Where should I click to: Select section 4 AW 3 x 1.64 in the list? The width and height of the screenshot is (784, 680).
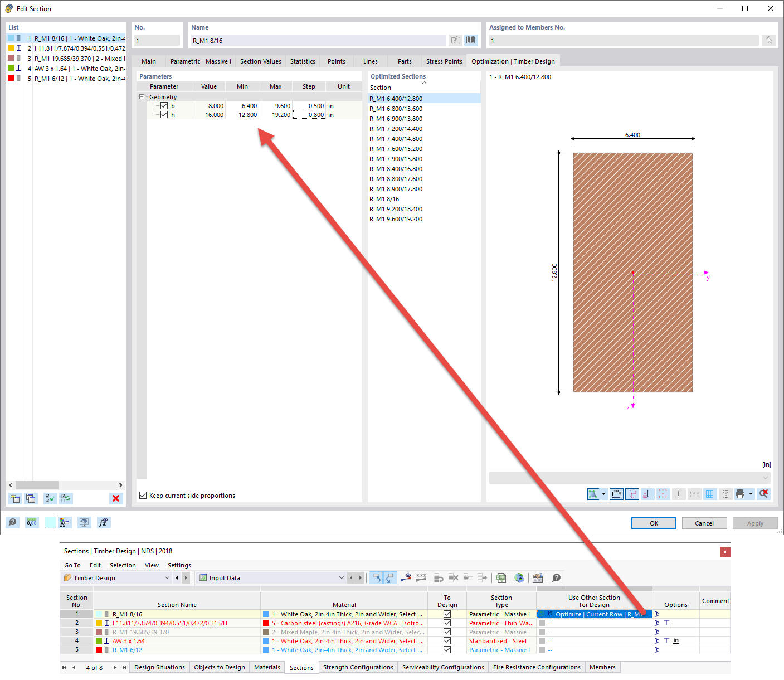click(x=66, y=69)
